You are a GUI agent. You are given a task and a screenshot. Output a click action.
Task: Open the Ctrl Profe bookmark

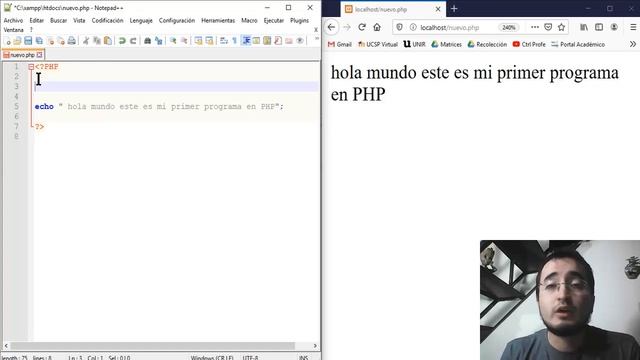click(x=529, y=44)
